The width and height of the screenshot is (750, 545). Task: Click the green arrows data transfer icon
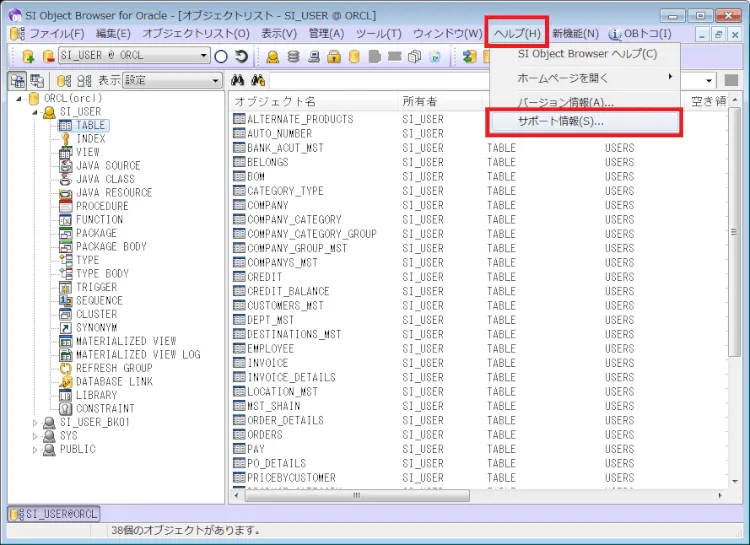(470, 56)
